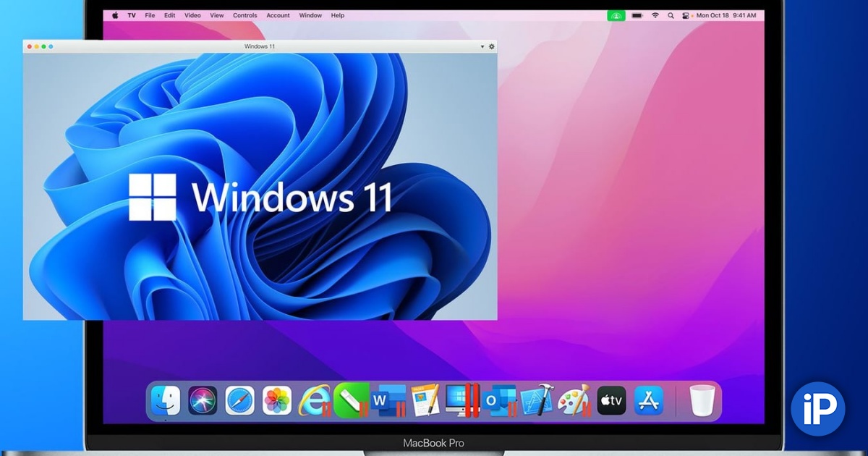The width and height of the screenshot is (868, 456).
Task: Open the Apple menu
Action: point(115,15)
